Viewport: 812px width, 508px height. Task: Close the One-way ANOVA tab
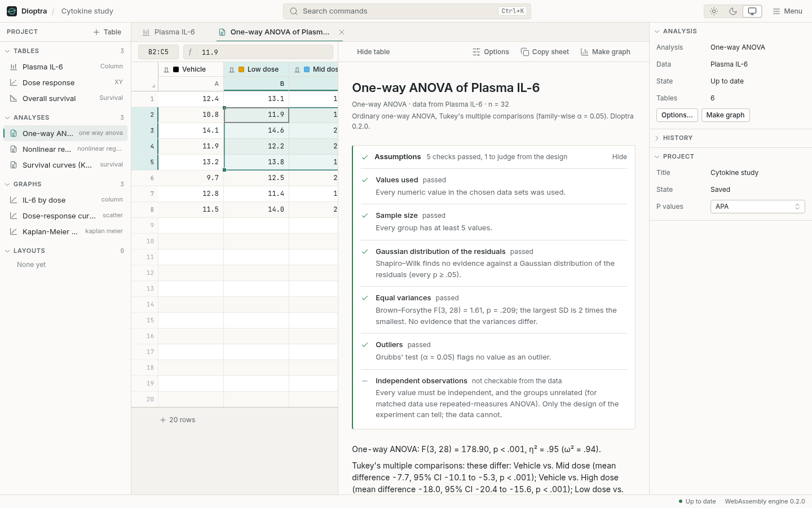(342, 32)
